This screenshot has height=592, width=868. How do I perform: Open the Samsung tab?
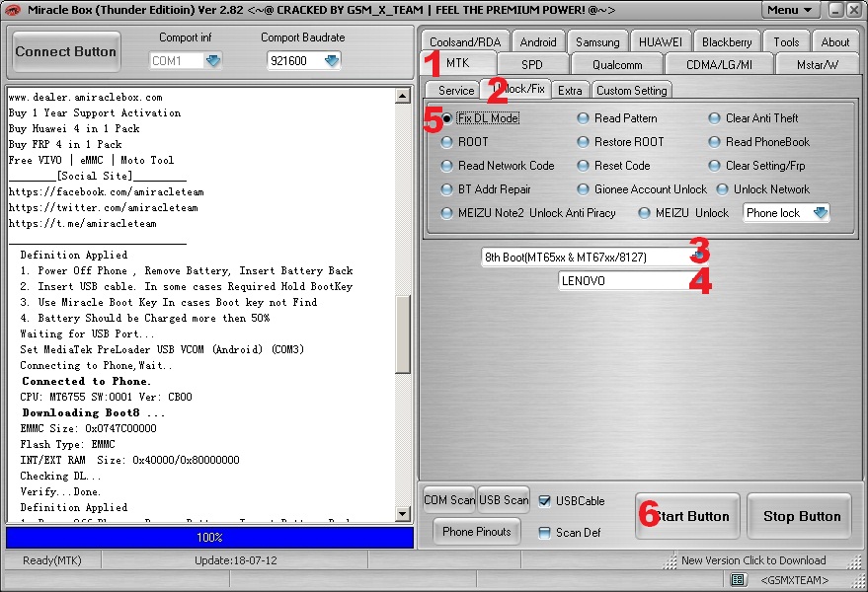(597, 42)
